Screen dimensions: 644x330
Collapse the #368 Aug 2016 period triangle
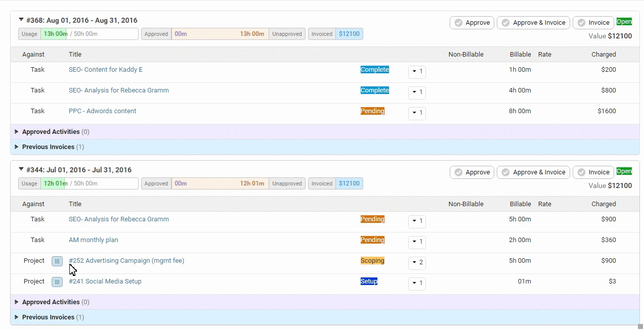tap(21, 20)
